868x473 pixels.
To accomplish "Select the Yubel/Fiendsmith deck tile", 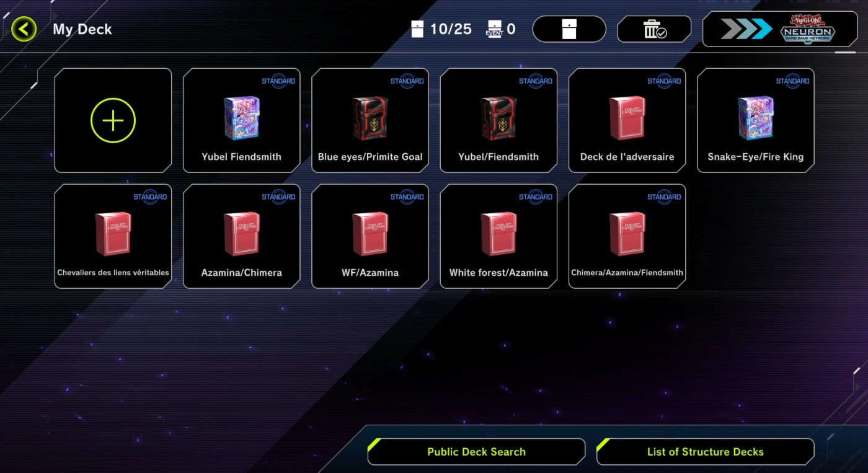I will tap(498, 120).
